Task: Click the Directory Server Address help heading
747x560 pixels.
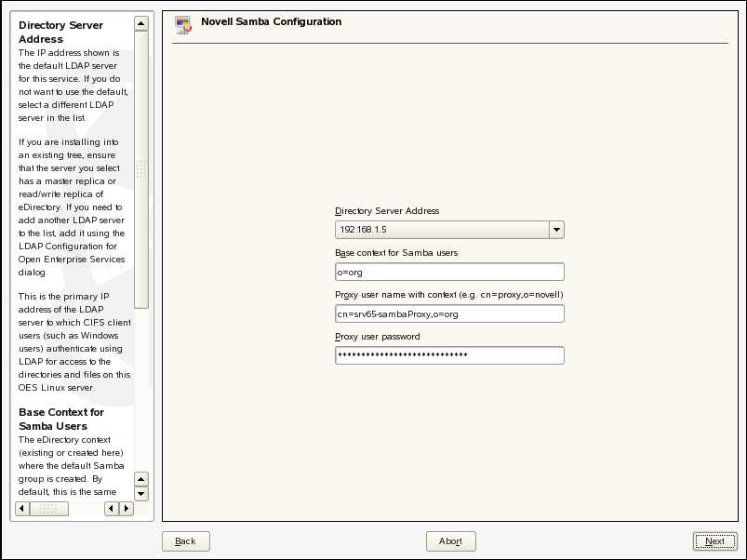Action: (60, 32)
